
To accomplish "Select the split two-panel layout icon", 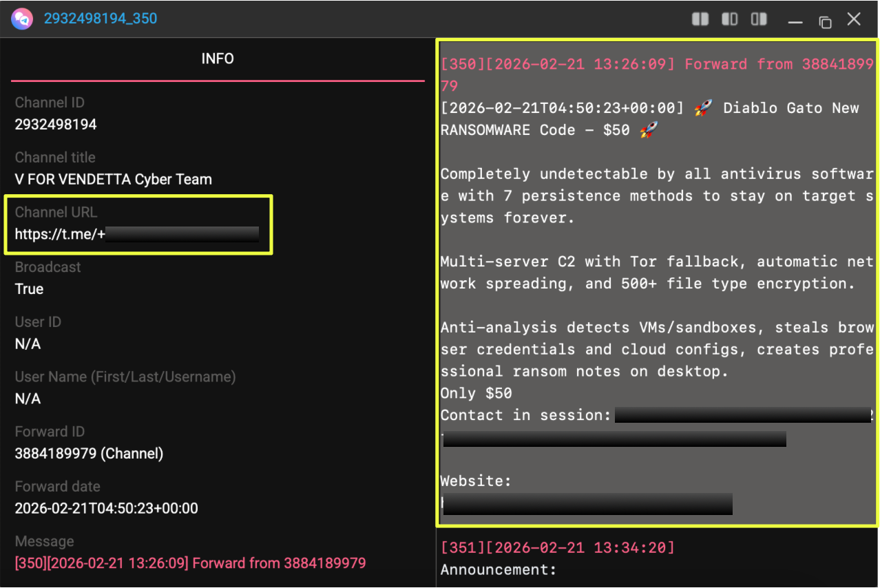I will pyautogui.click(x=700, y=19).
